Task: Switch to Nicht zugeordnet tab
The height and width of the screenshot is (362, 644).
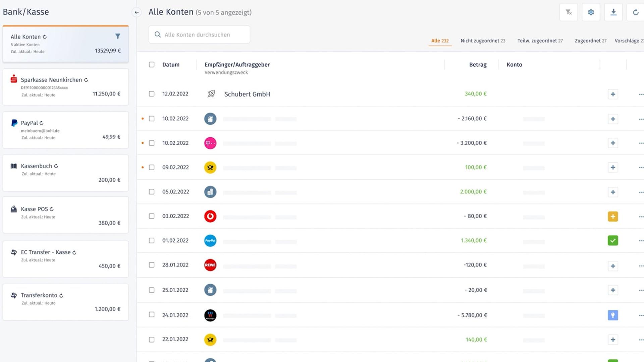Action: point(483,41)
